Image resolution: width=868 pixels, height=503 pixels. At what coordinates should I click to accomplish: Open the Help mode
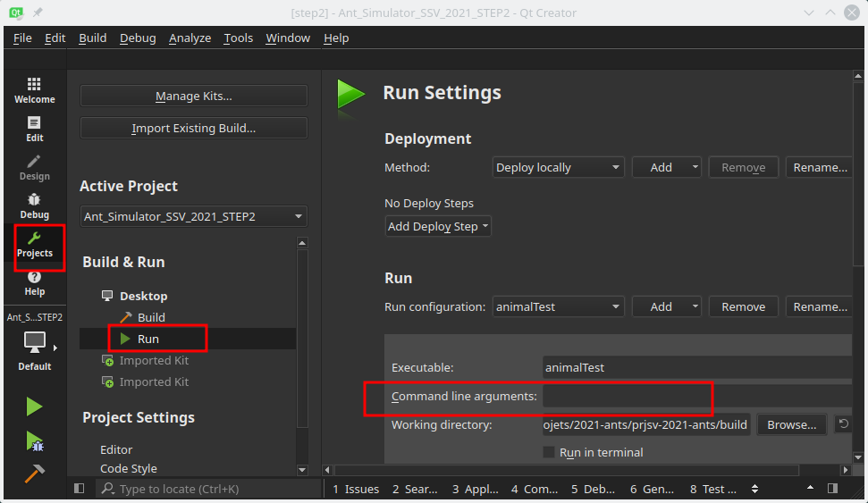coord(34,283)
